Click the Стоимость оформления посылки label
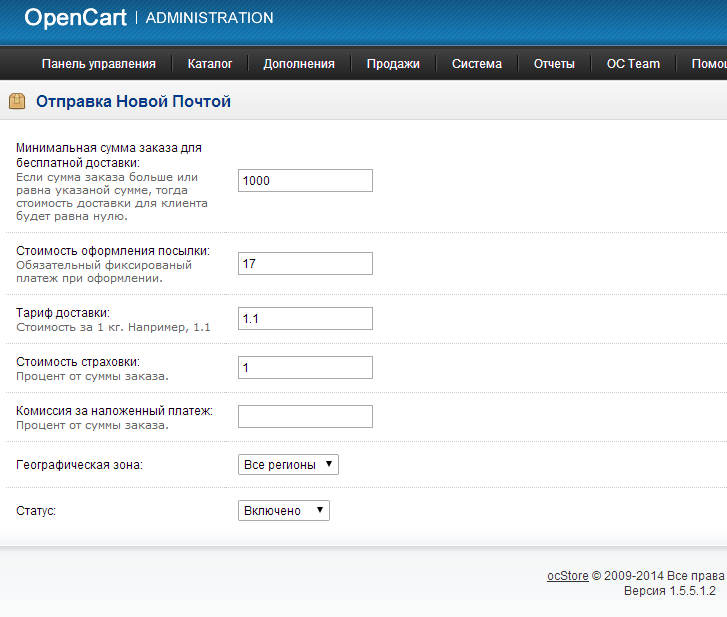The image size is (727, 617). (113, 251)
